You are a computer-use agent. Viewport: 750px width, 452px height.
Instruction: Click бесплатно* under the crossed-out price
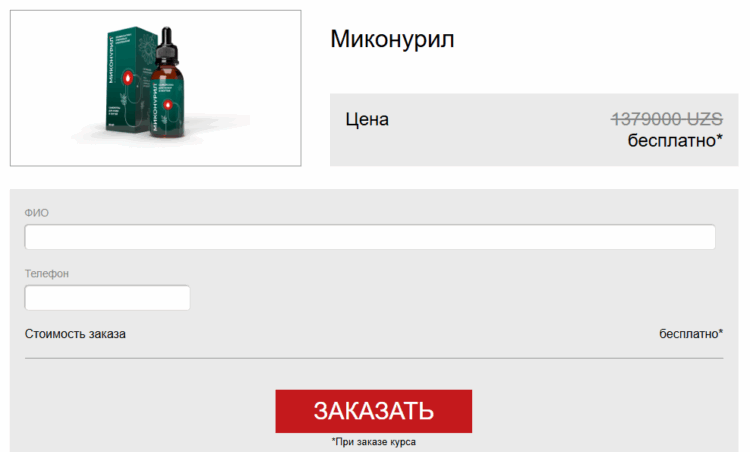pyautogui.click(x=675, y=140)
